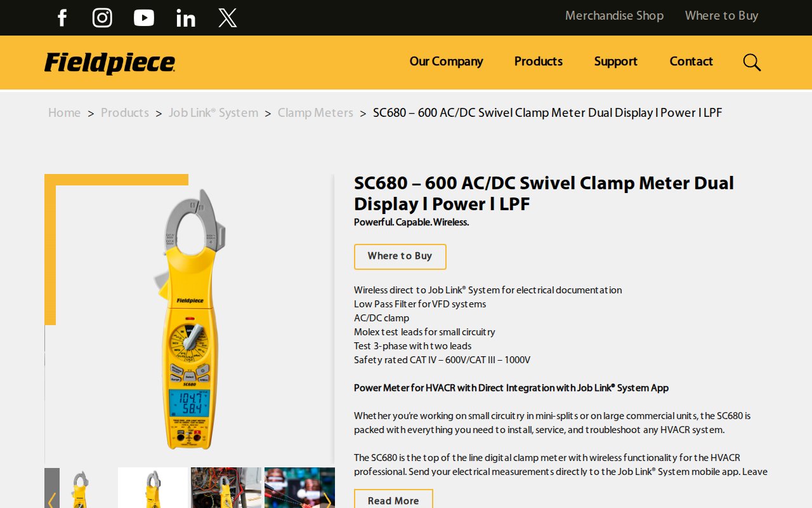
Task: Click the main SC680 clamp meter image
Action: pos(189,317)
